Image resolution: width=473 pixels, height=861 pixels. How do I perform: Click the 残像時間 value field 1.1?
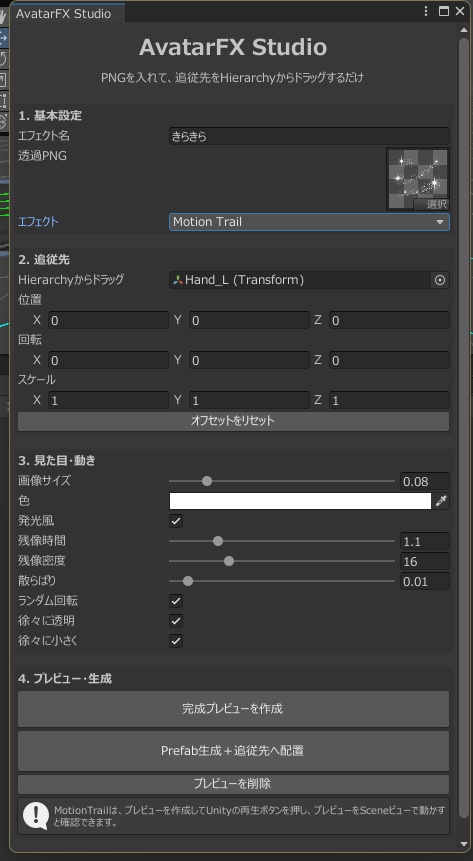click(425, 541)
